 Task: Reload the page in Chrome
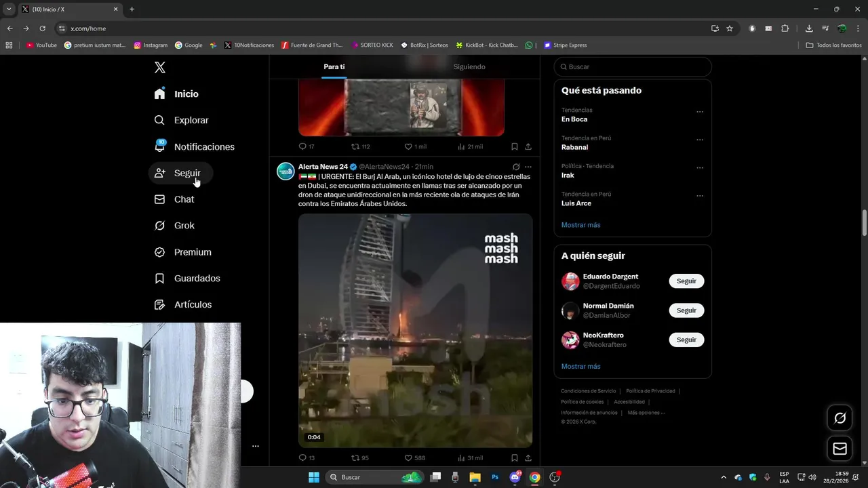click(x=42, y=28)
